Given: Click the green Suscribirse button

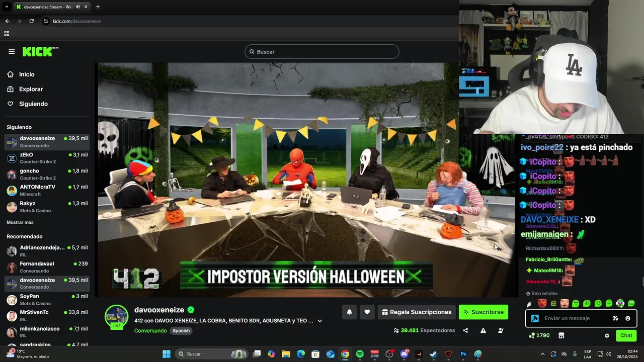Looking at the screenshot, I should click(484, 312).
